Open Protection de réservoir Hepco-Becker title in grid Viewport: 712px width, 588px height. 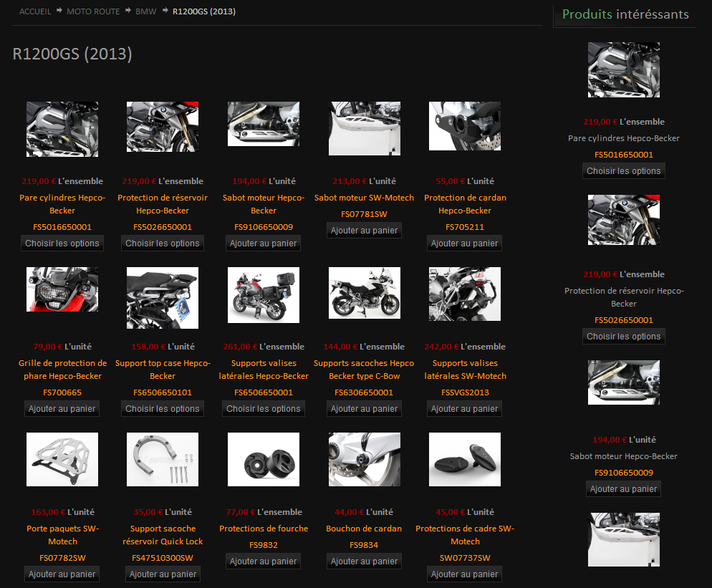click(x=163, y=204)
